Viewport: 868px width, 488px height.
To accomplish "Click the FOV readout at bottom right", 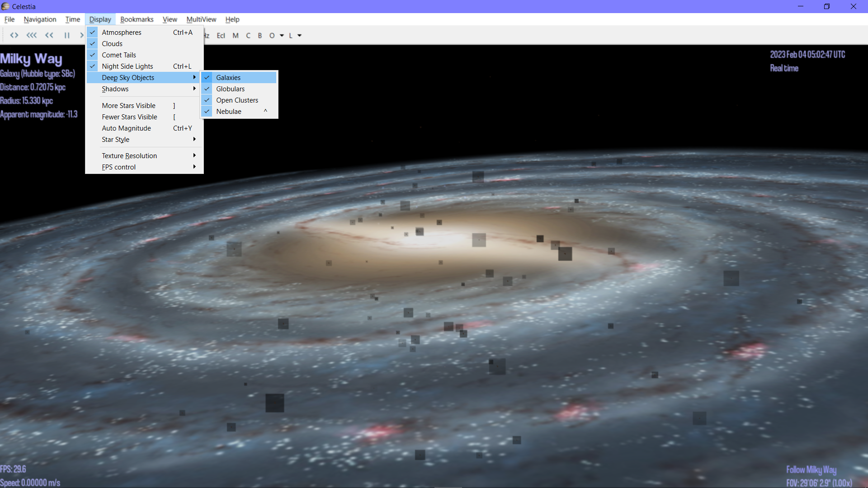I will (819, 483).
